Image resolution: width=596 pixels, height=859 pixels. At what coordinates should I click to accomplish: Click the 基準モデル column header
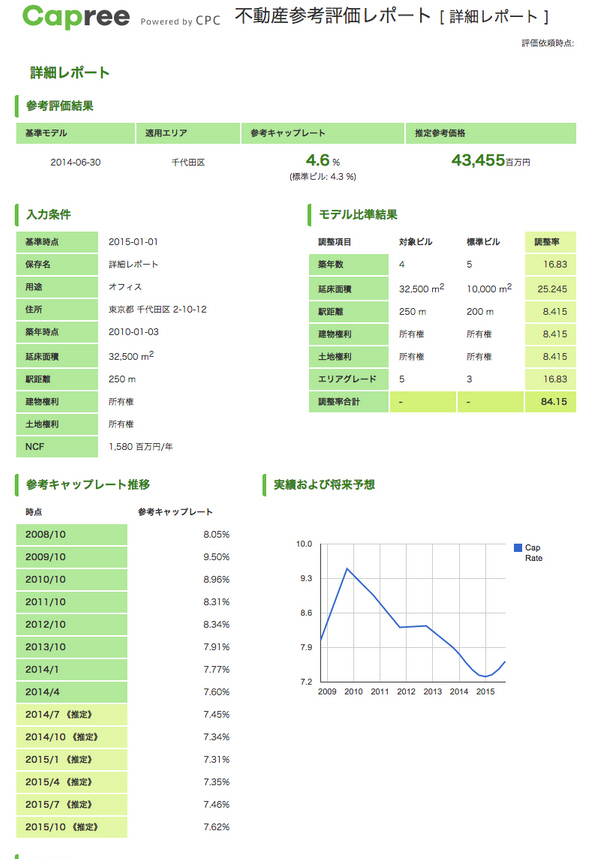click(76, 133)
